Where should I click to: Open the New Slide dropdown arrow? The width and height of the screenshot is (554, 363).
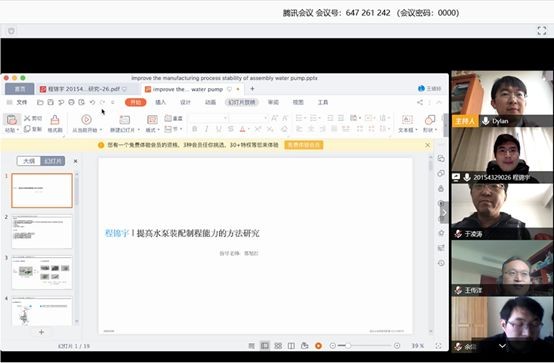(138, 130)
